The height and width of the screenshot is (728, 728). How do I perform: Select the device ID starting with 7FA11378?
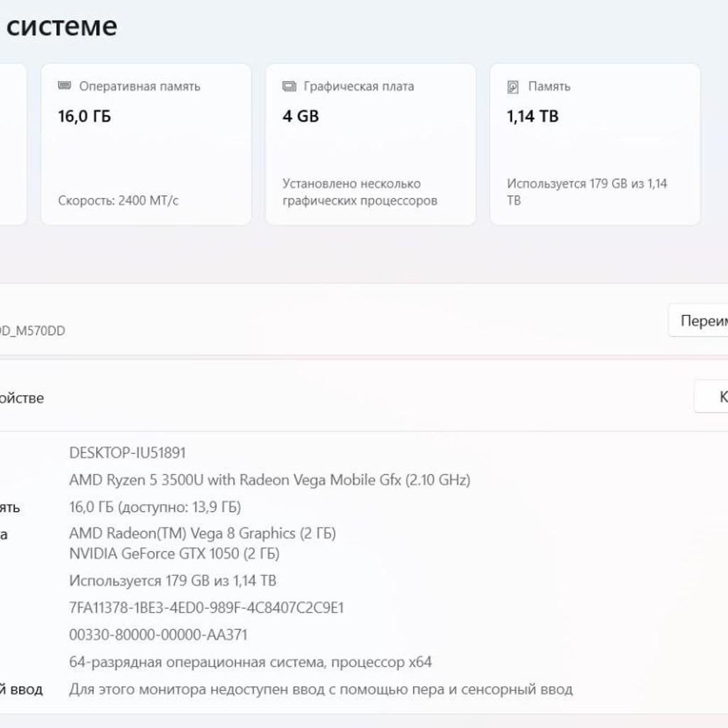pos(206,608)
